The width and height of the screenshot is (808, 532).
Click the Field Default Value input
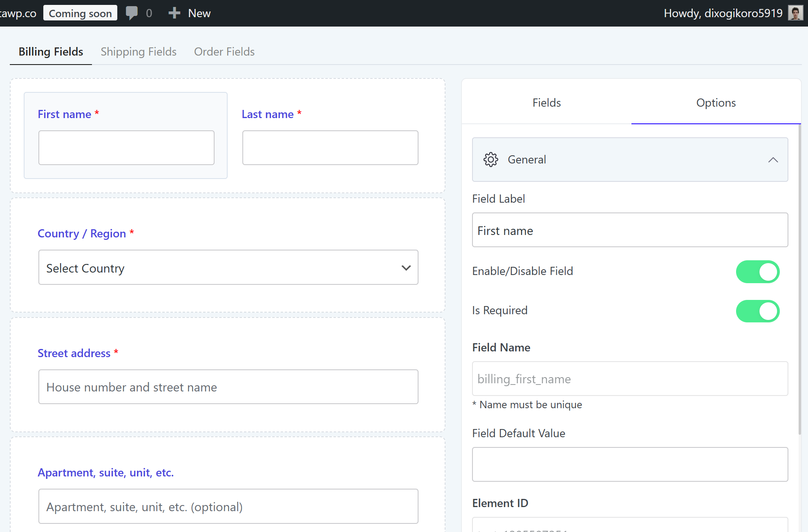(629, 464)
